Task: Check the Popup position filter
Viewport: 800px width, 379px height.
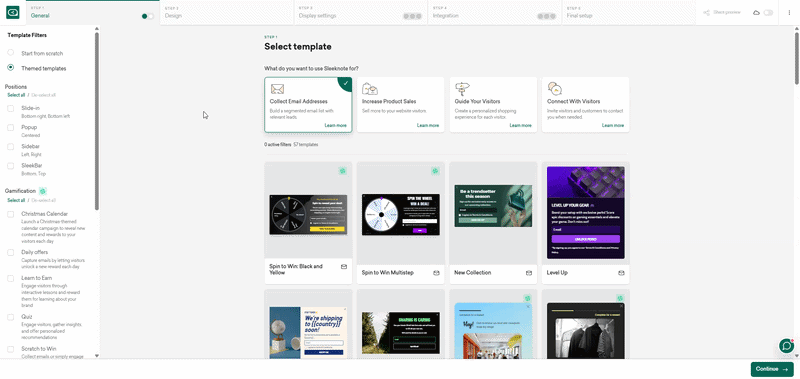Action: coord(11,128)
